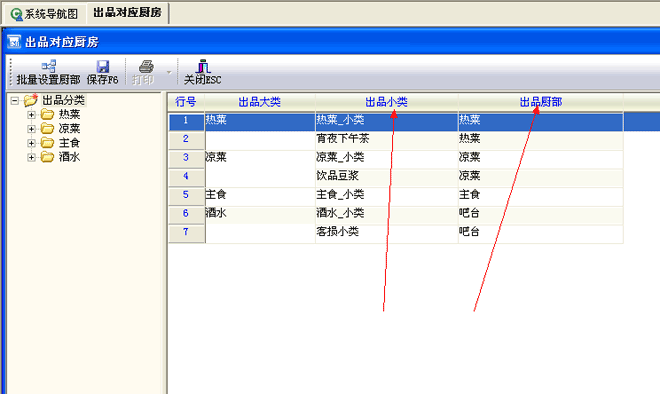The image size is (660, 394).
Task: Select row 6 酒水_小类 cell
Action: click(386, 213)
